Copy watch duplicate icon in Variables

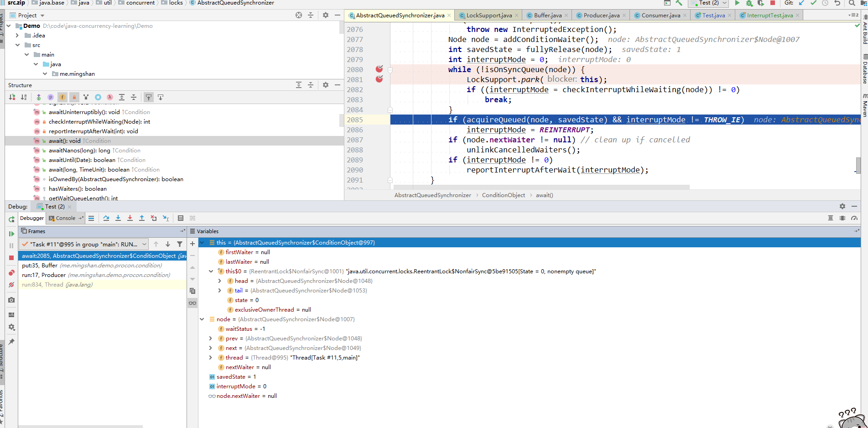pos(192,291)
